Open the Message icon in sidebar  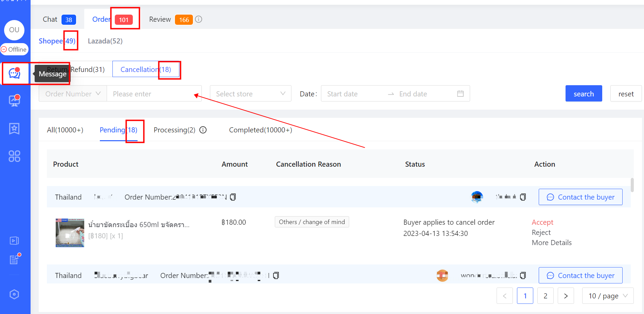pyautogui.click(x=14, y=73)
